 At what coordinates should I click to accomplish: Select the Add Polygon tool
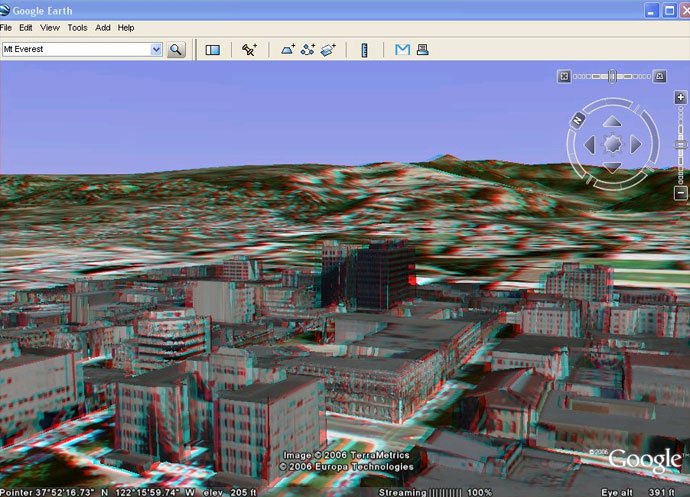pos(288,50)
